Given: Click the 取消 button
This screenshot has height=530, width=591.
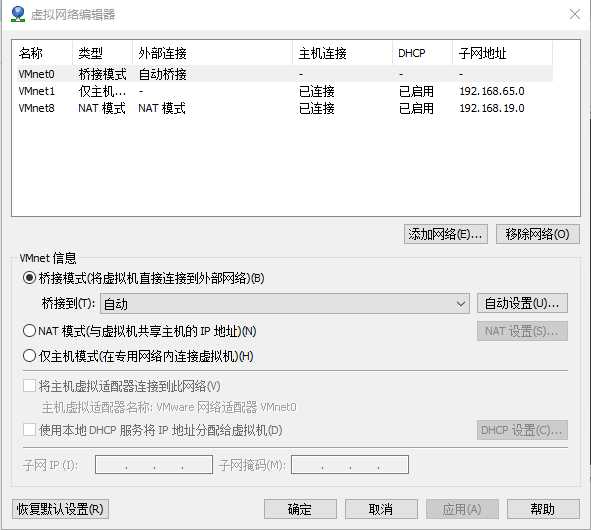Looking at the screenshot, I should (381, 509).
